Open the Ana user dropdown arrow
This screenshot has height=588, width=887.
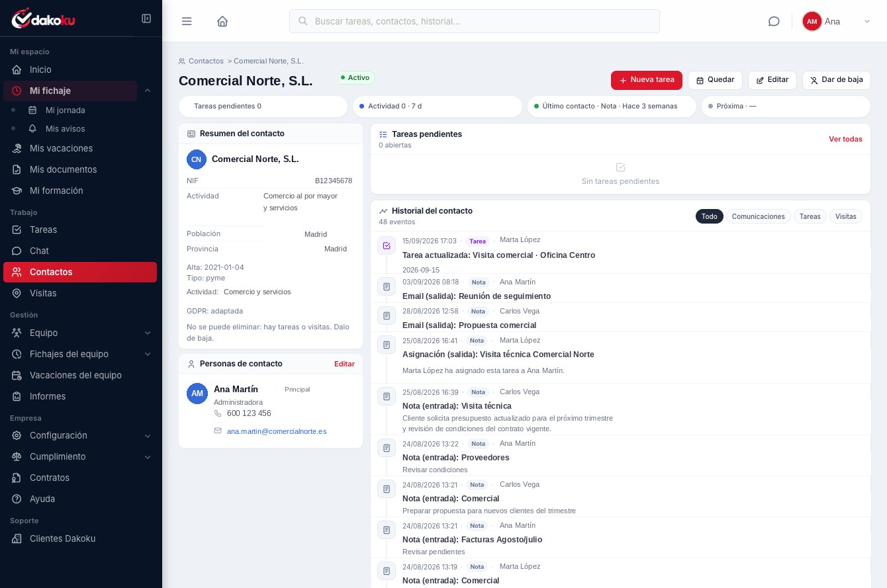(866, 21)
